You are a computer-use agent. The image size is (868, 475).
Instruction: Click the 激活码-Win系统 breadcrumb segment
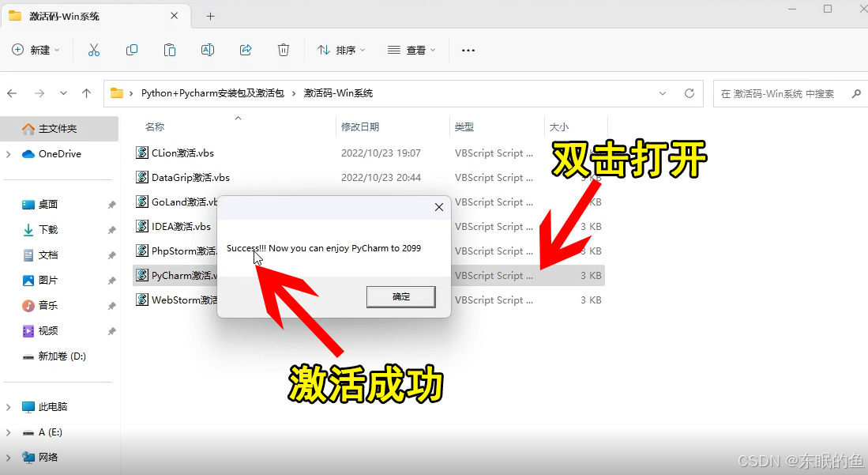click(x=338, y=93)
